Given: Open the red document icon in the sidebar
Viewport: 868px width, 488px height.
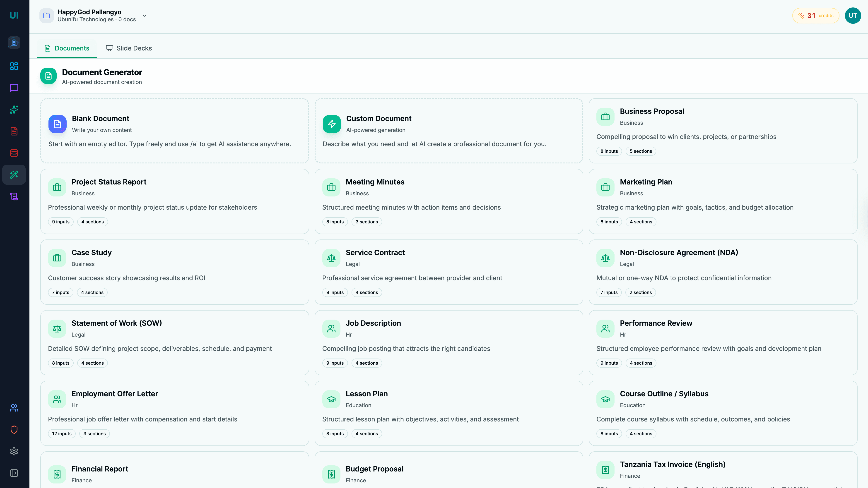Looking at the screenshot, I should (x=14, y=131).
